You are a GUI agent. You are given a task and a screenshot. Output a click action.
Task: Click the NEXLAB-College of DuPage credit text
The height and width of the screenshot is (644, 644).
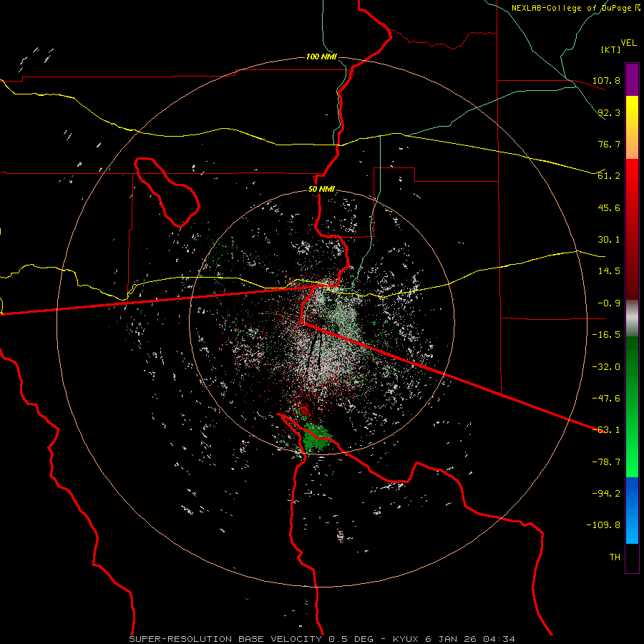coord(576,8)
